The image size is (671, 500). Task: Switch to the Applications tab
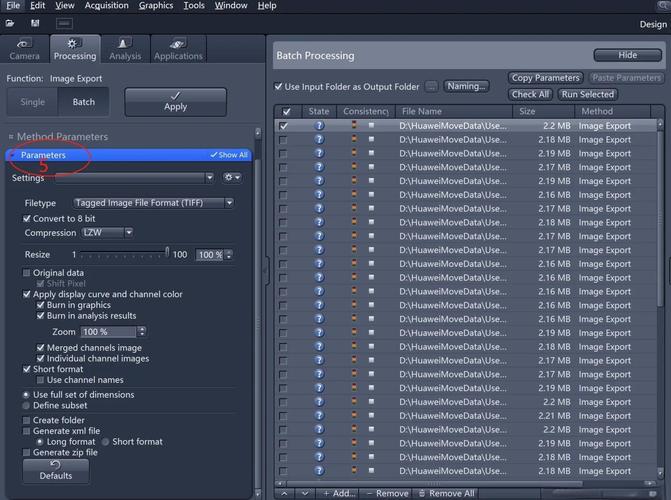point(178,48)
